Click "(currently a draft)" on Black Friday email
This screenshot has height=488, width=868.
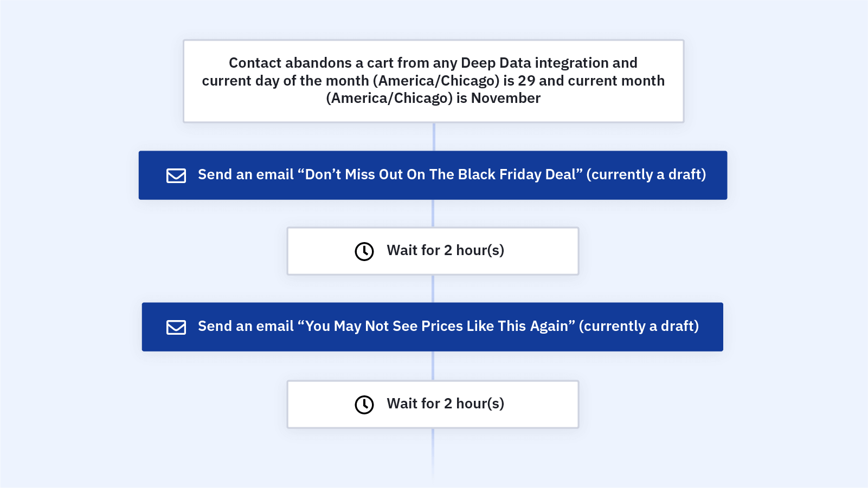tap(646, 174)
